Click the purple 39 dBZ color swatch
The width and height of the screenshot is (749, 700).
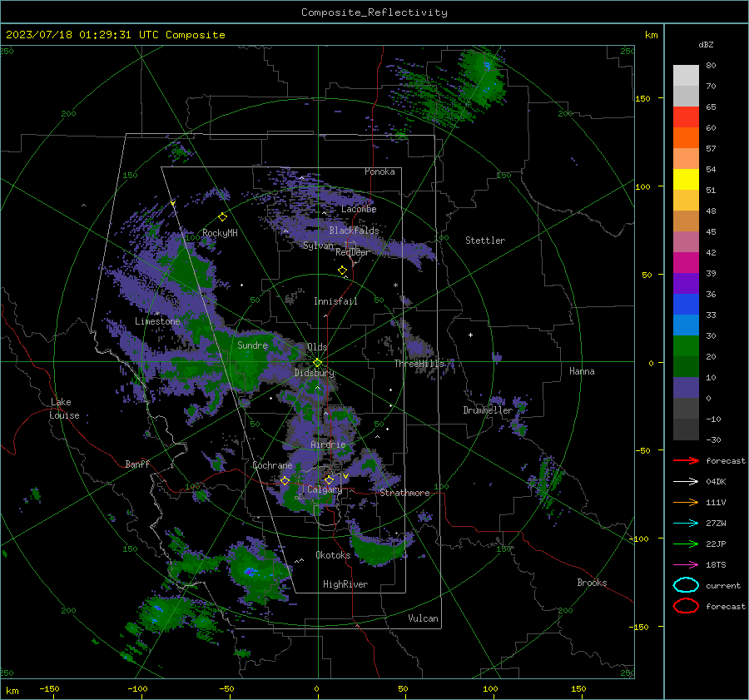[x=686, y=283]
